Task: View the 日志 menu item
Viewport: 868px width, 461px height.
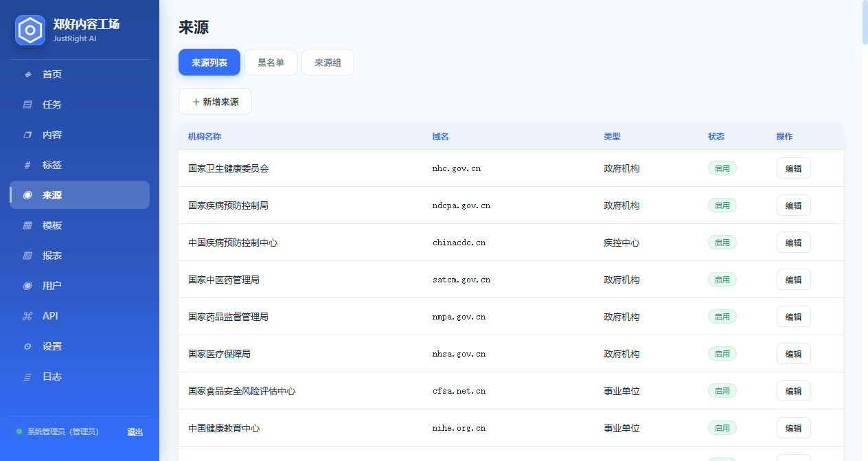Action: [x=80, y=376]
